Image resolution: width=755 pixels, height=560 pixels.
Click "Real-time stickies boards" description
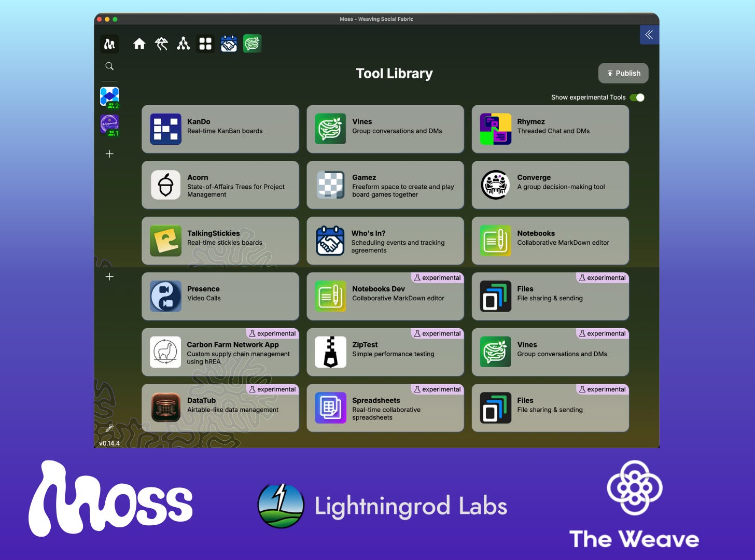(x=225, y=243)
